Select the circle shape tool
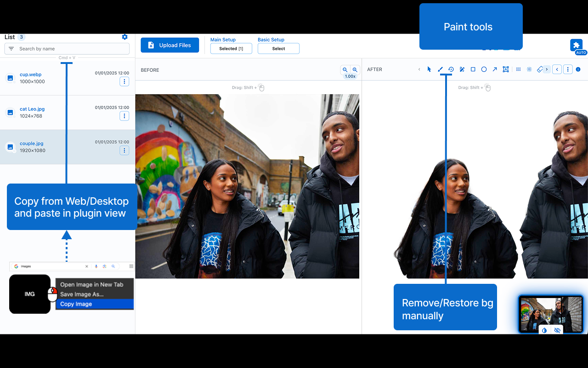 [484, 69]
